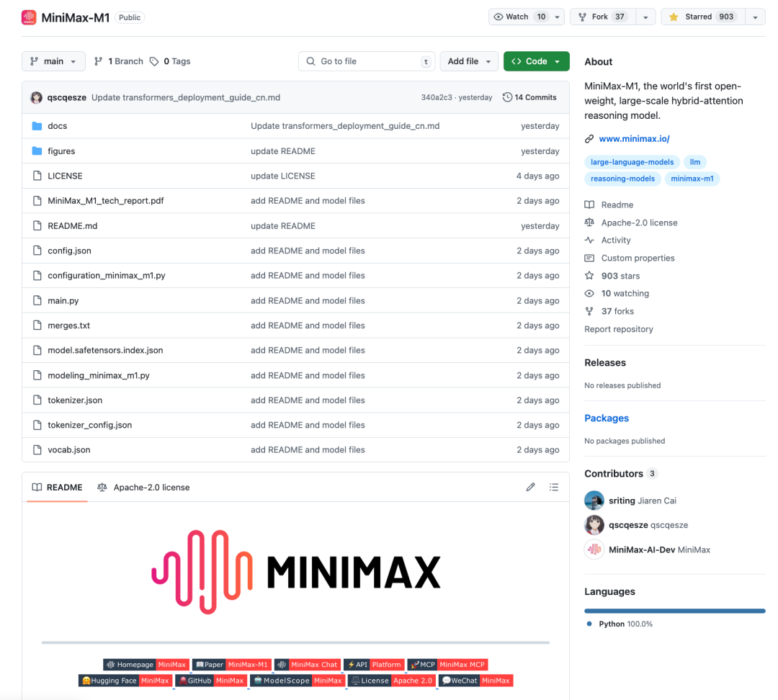Click the reasoning-models topic tag

point(622,179)
